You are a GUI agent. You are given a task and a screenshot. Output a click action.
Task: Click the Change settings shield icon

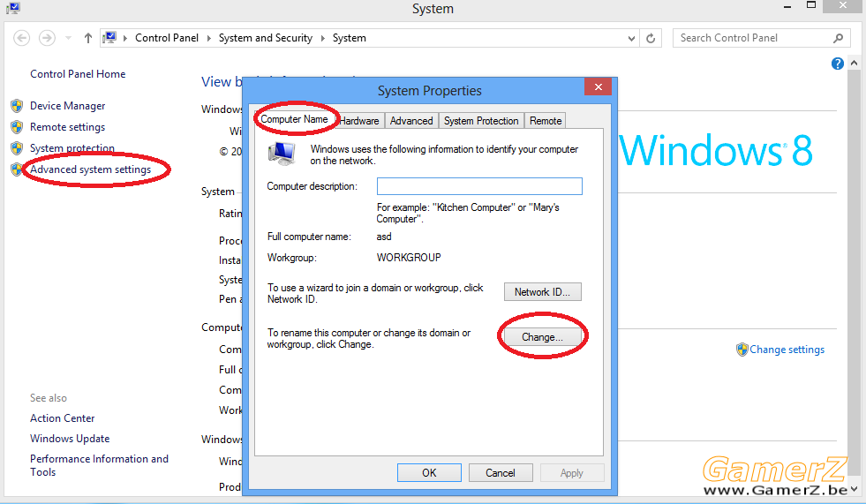[x=742, y=350]
